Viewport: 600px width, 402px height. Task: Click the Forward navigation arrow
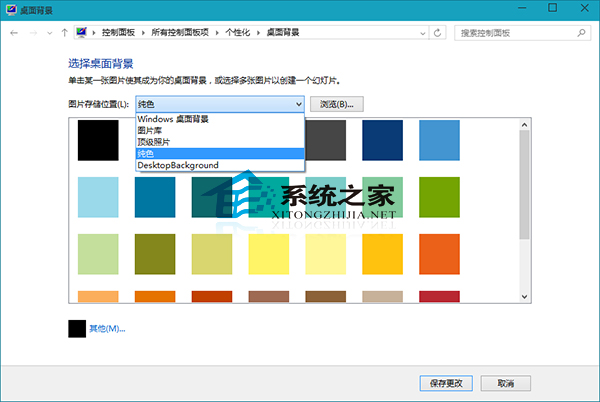pyautogui.click(x=32, y=33)
